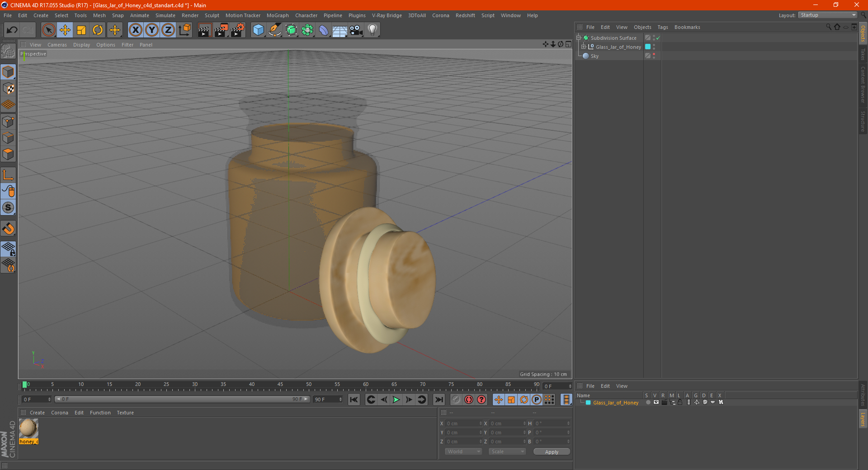Click the current frame 0 F field

pos(37,399)
